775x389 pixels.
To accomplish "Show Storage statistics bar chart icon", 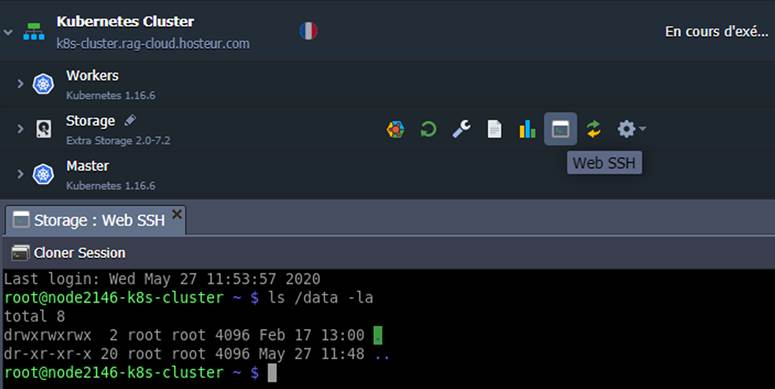I will click(527, 130).
